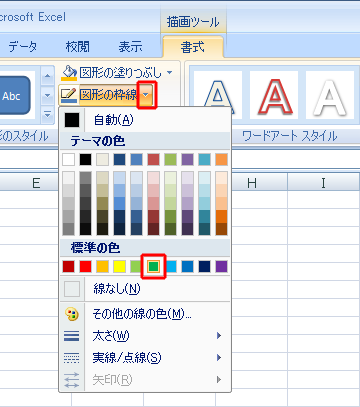Pick the purple standard color swatch

pos(221,267)
